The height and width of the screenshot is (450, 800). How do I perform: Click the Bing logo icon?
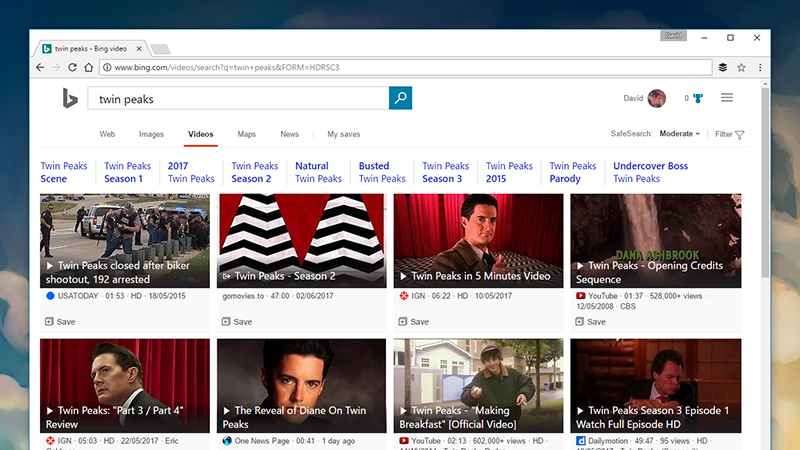(x=70, y=98)
